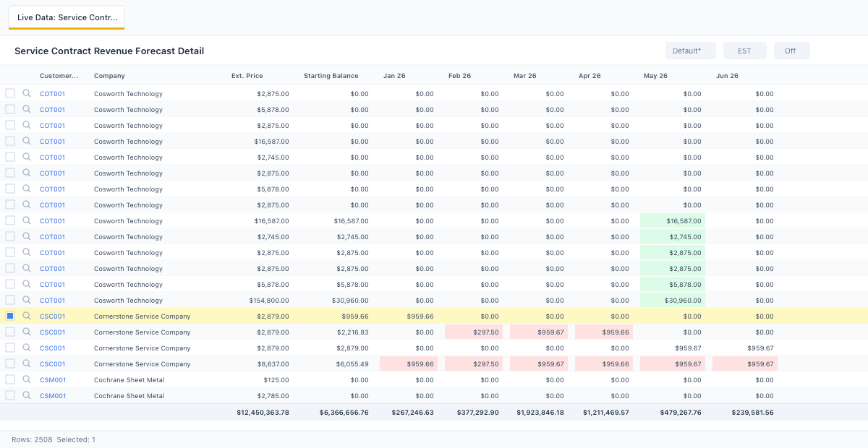The height and width of the screenshot is (448, 868).
Task: Click magnifier for Cornerstone row with $2,216.83 balance
Action: click(x=27, y=332)
